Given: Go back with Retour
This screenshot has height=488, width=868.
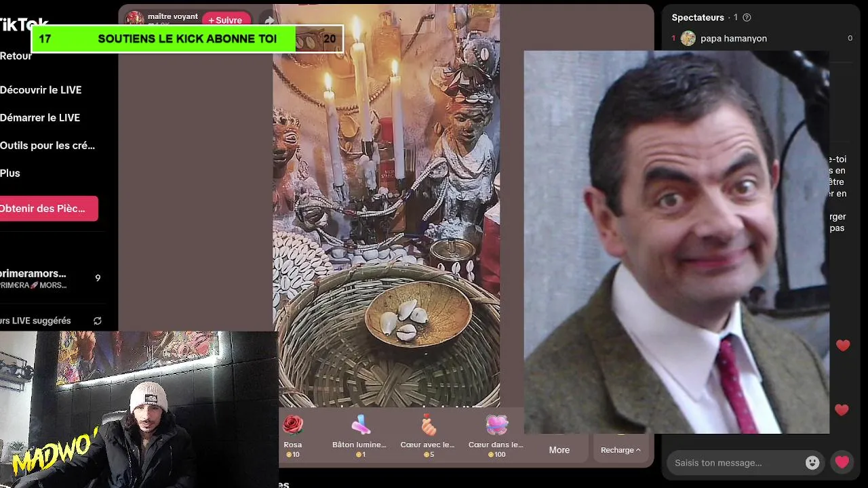Looking at the screenshot, I should [16, 56].
